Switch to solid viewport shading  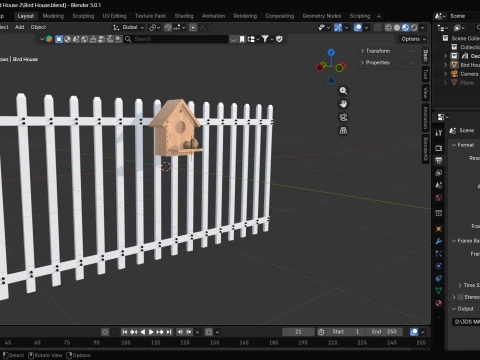click(397, 28)
